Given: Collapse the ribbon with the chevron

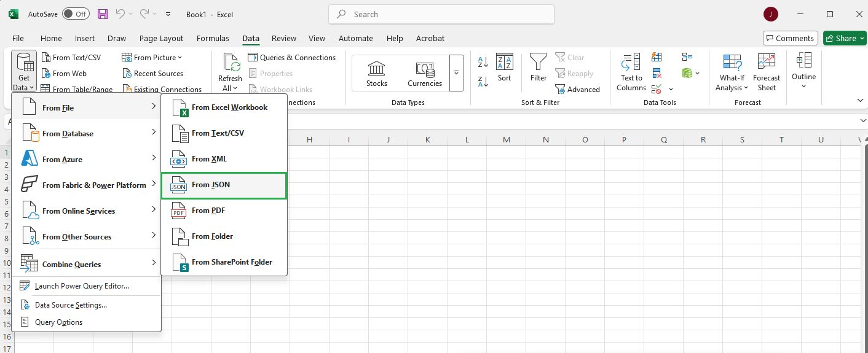Looking at the screenshot, I should (860, 101).
